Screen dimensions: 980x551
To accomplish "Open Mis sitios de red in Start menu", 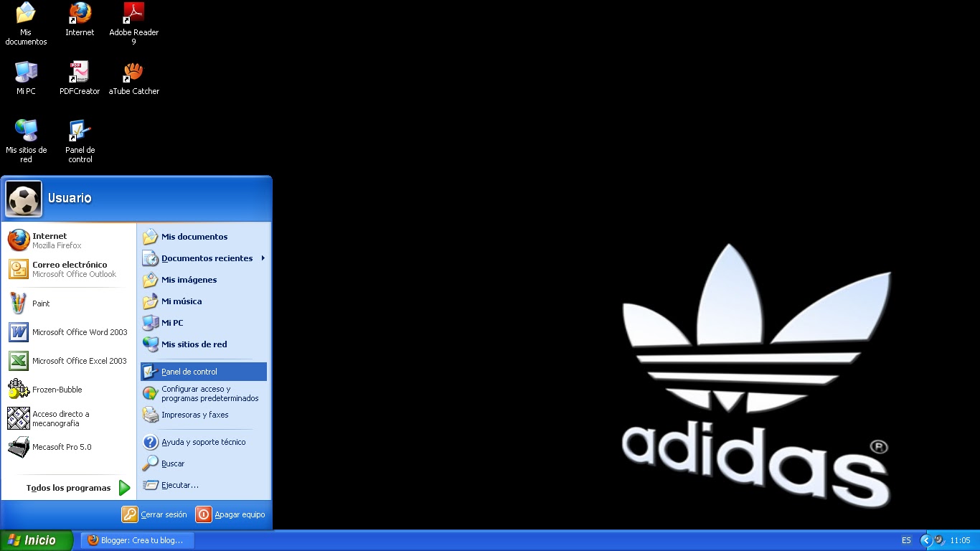I will [x=204, y=344].
